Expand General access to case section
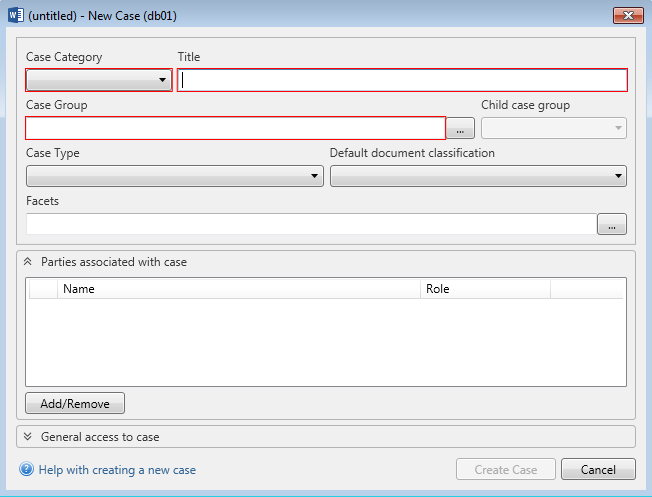The height and width of the screenshot is (497, 652). pyautogui.click(x=28, y=437)
